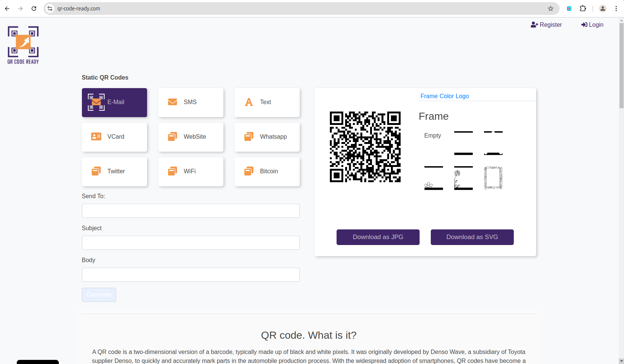Open the Register link
624x364 pixels.
pos(546,25)
